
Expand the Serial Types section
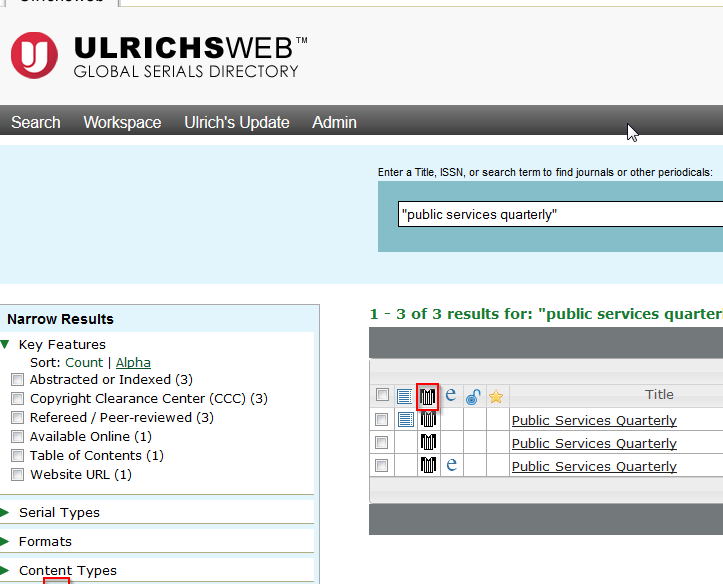pyautogui.click(x=5, y=513)
